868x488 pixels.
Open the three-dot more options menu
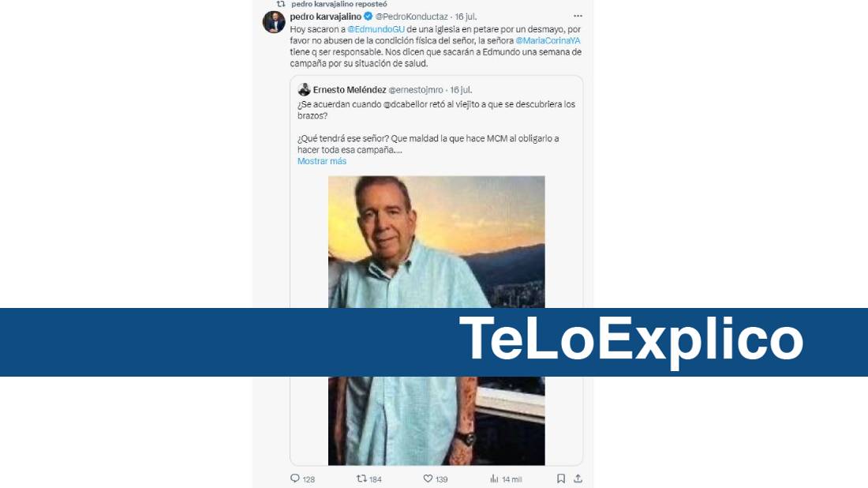coord(578,16)
